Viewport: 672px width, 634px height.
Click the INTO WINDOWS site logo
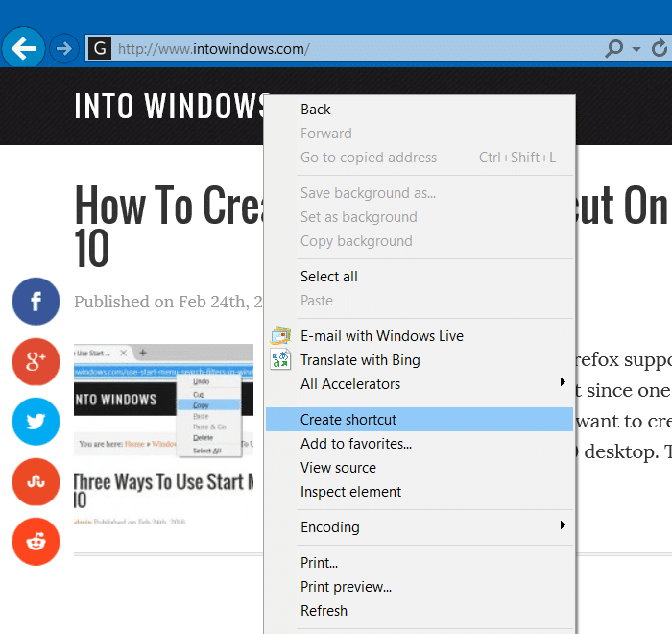[169, 106]
